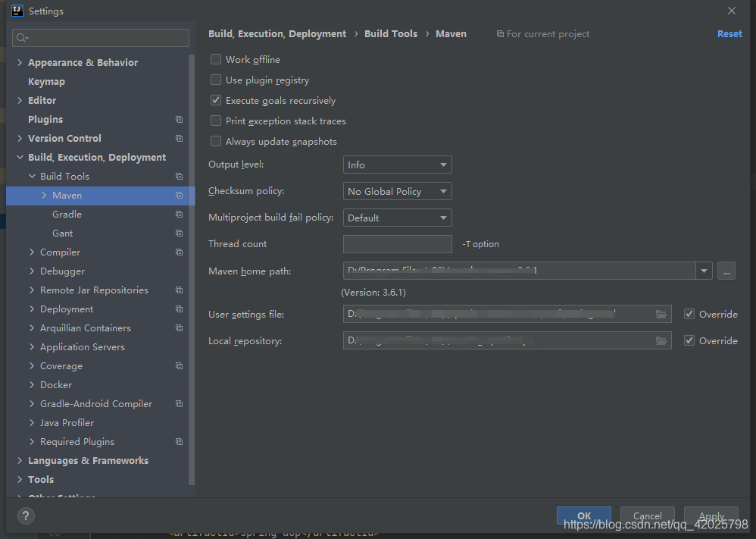Image resolution: width=756 pixels, height=539 pixels.
Task: Click the Apply button
Action: (711, 515)
